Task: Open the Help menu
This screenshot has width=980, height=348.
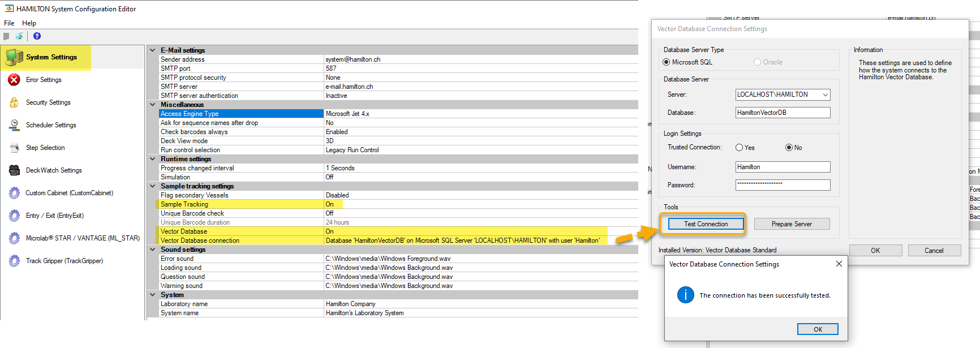Action: (x=29, y=23)
